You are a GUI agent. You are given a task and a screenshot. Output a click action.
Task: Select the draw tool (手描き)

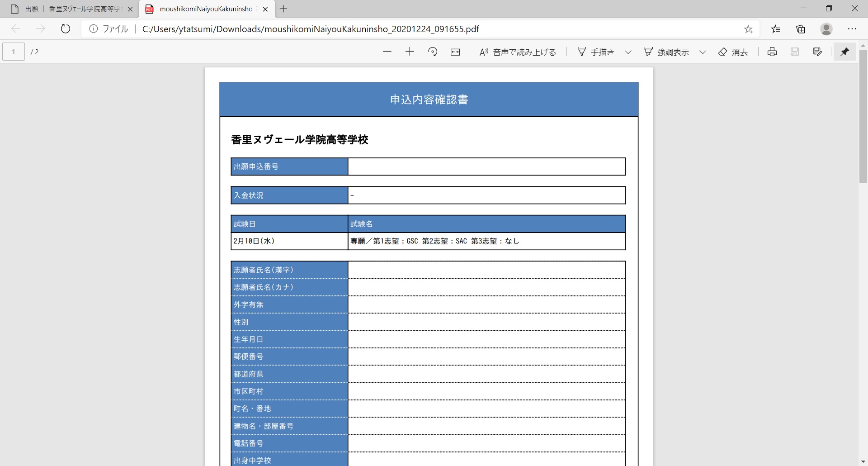(x=596, y=52)
